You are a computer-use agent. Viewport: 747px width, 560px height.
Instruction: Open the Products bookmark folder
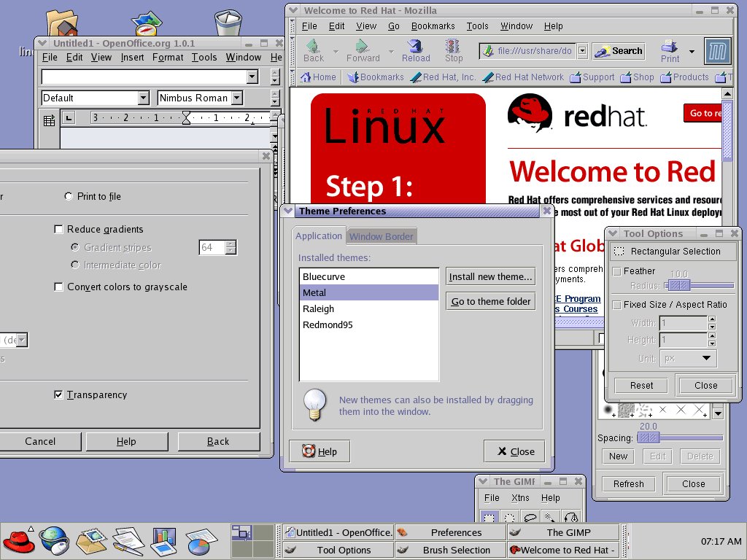click(x=684, y=77)
